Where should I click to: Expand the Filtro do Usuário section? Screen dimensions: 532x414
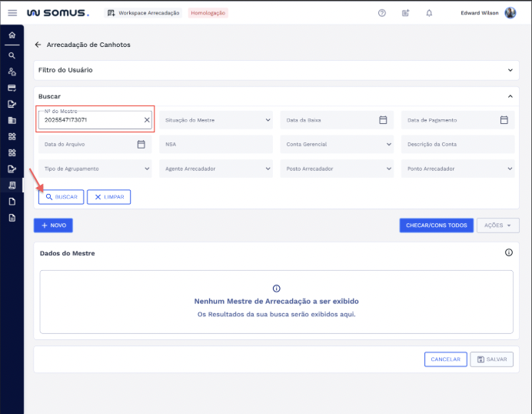[510, 70]
